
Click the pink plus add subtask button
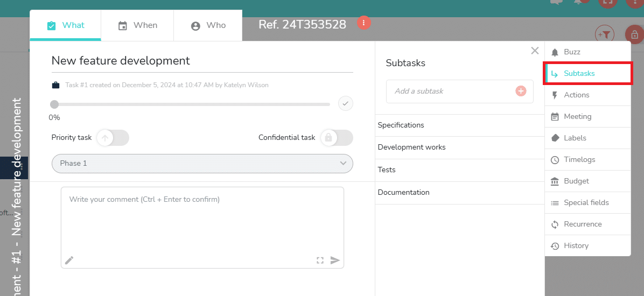(521, 91)
